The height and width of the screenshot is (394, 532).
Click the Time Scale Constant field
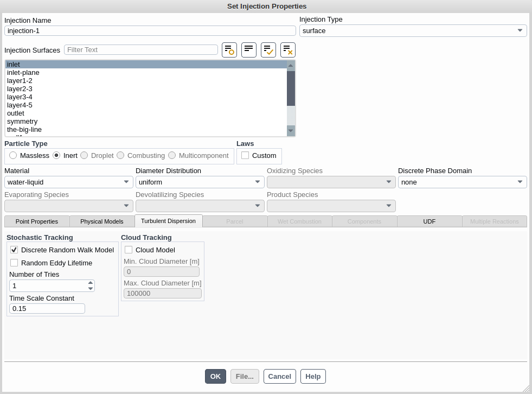coord(47,308)
